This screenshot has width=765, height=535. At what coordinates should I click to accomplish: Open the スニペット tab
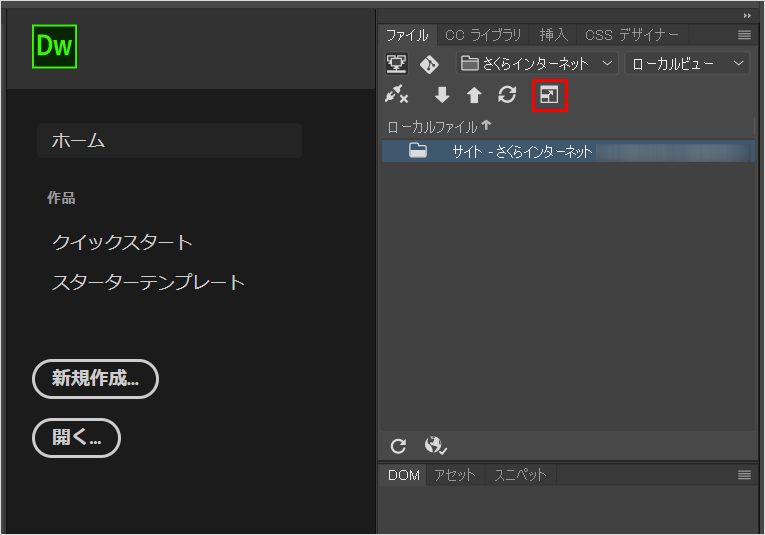coord(519,475)
